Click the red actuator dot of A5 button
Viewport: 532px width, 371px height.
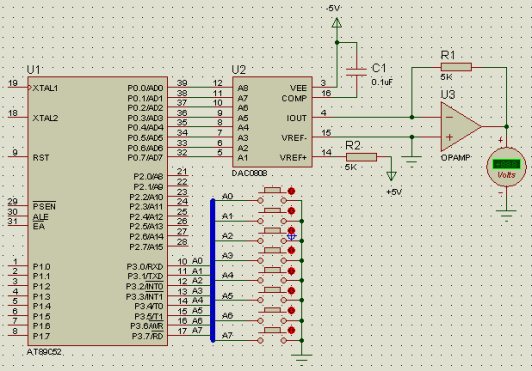pos(291,291)
